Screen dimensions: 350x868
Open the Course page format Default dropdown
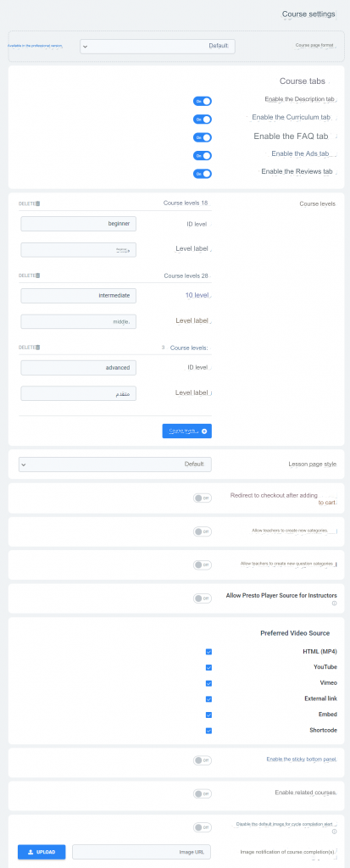tap(158, 47)
